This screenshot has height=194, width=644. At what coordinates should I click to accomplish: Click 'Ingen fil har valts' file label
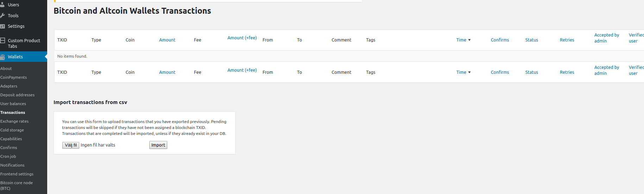coord(98,145)
